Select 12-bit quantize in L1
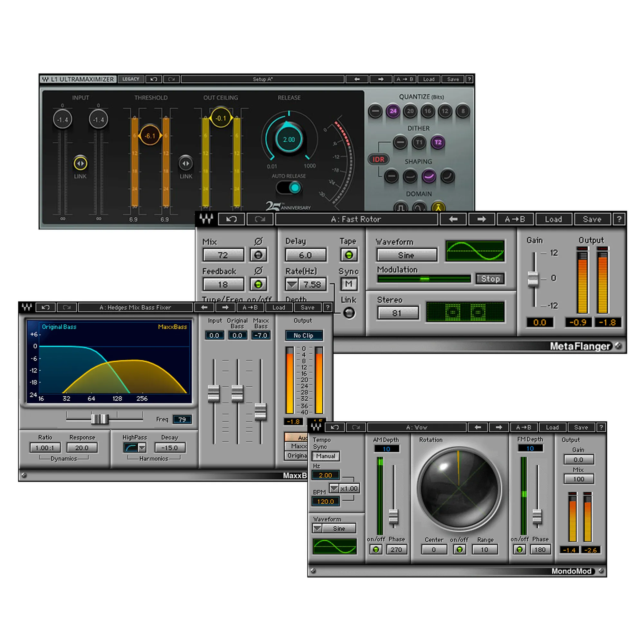Image resolution: width=644 pixels, height=644 pixels. tap(445, 111)
